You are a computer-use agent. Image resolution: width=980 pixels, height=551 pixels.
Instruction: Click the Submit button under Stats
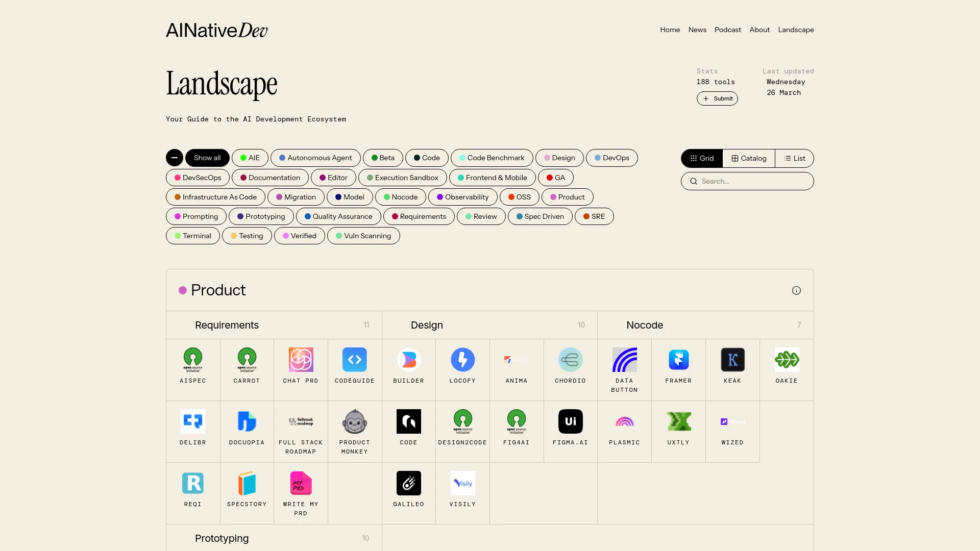pos(717,98)
